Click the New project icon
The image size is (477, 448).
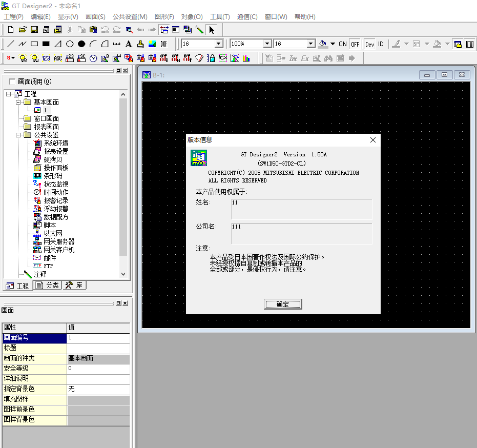[x=11, y=30]
